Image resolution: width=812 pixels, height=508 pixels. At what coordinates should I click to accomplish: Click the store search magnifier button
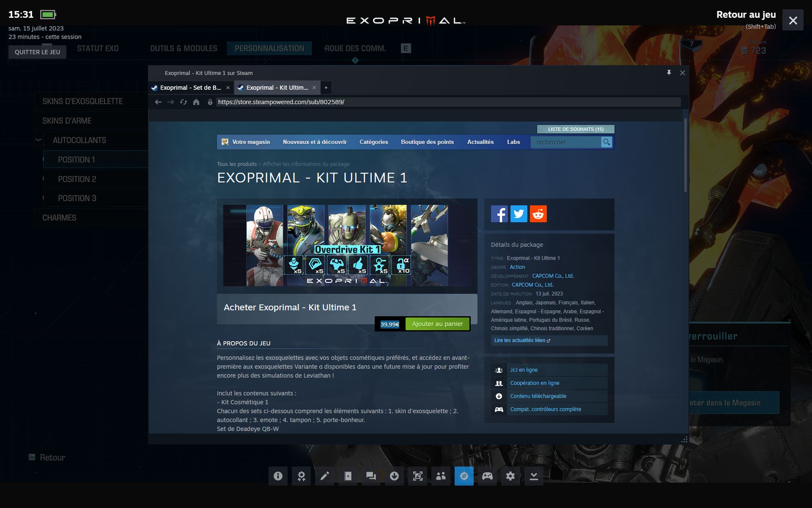point(606,142)
